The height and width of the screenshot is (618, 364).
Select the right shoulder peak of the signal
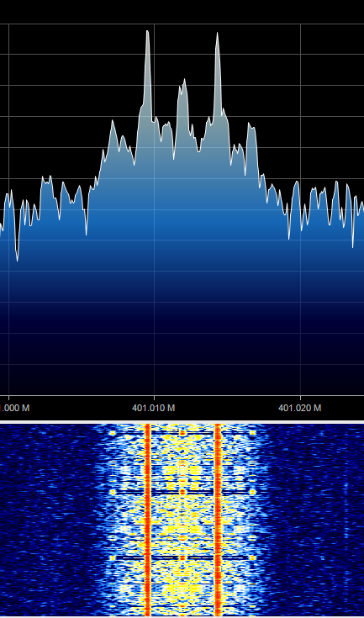point(250,125)
